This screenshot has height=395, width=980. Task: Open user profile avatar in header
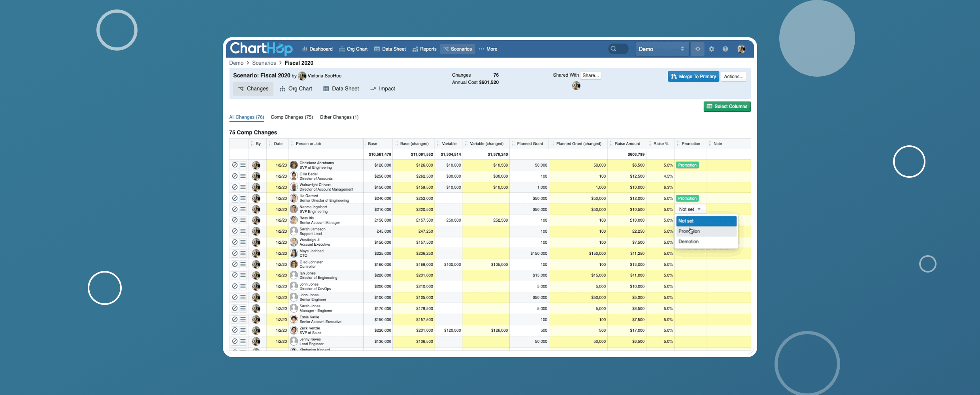point(741,49)
